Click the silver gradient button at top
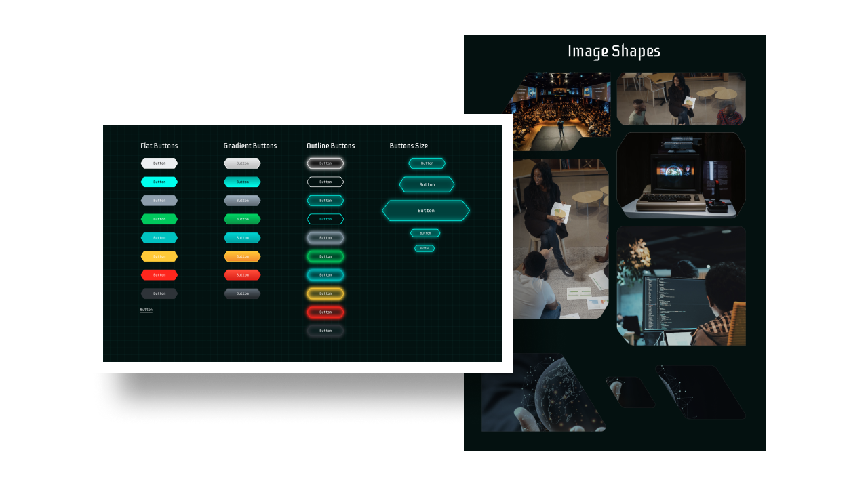The image size is (868, 488). tap(242, 163)
